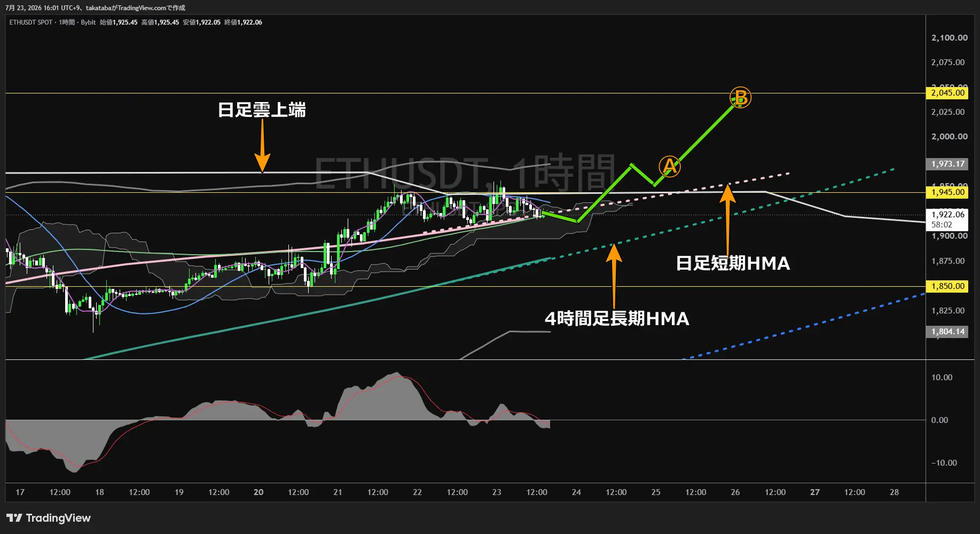Click the 1,850.00 yellow price label

pos(948,286)
